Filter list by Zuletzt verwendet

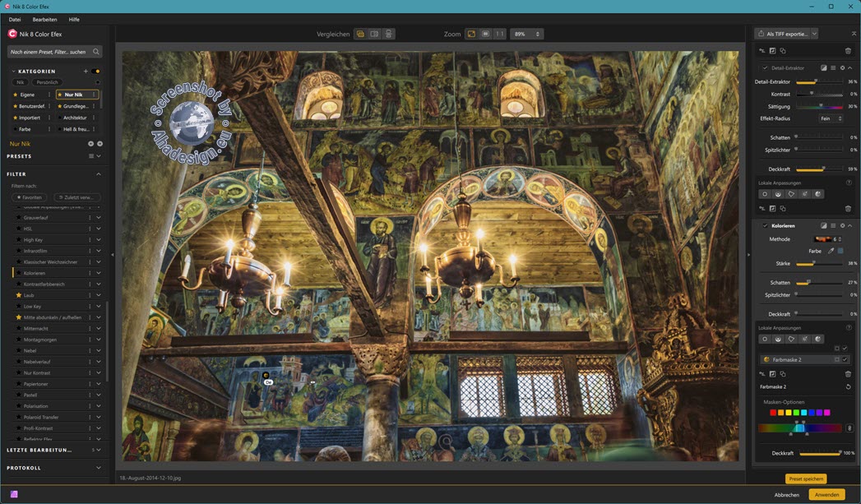[x=76, y=197]
